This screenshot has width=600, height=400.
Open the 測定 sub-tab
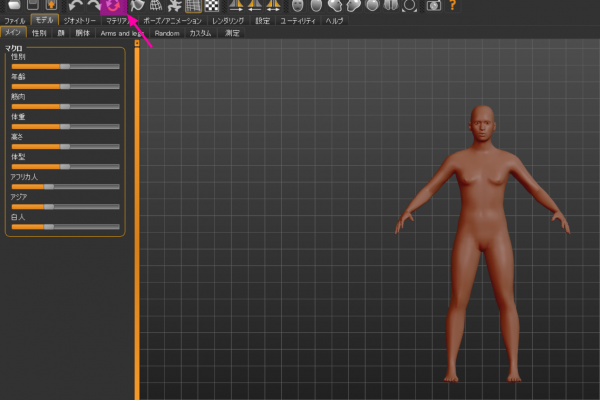pos(232,33)
